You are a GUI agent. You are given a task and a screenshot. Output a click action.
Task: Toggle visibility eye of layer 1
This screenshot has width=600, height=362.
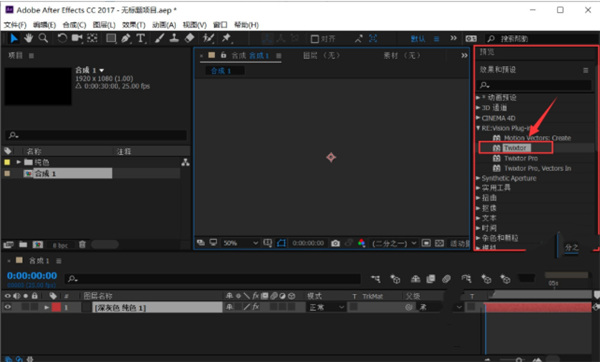click(8, 307)
